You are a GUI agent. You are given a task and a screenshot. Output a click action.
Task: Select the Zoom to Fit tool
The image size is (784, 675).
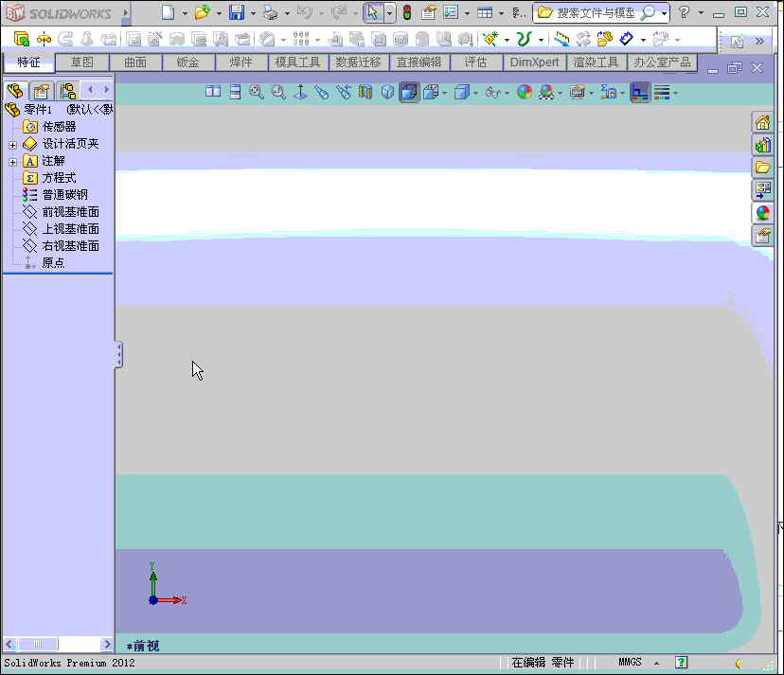tap(255, 92)
